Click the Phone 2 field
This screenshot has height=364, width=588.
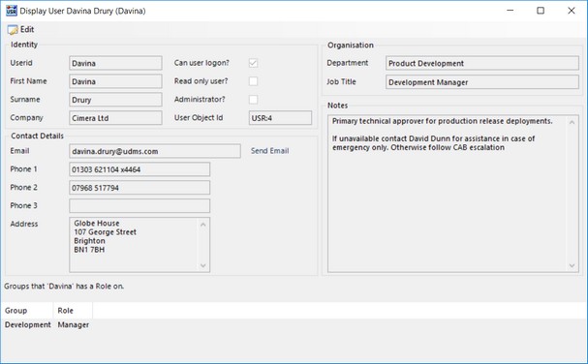coord(139,188)
